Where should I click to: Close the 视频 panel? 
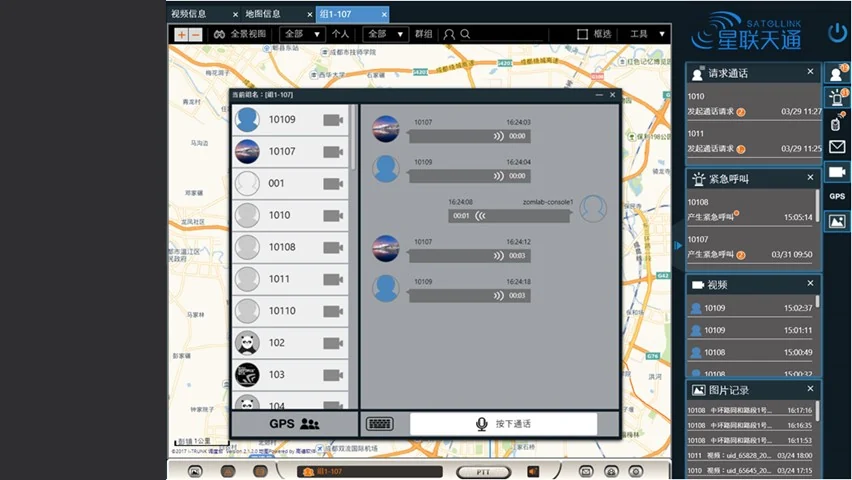(810, 283)
